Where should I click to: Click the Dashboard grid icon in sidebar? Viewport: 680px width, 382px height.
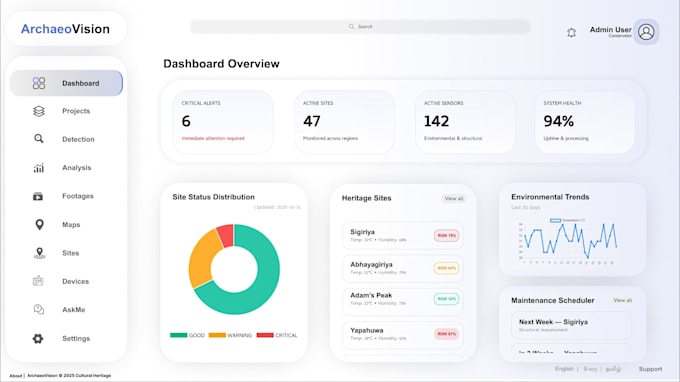point(39,83)
